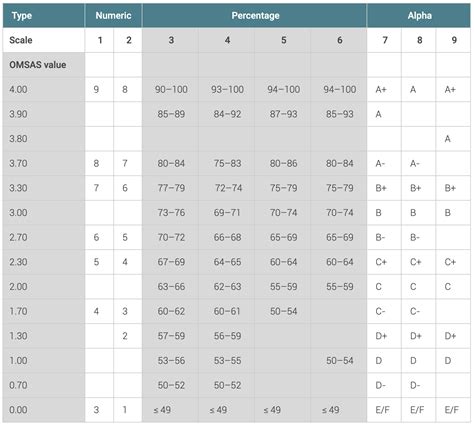
Task: Click the 64–65 percentage cell
Action: (x=227, y=262)
